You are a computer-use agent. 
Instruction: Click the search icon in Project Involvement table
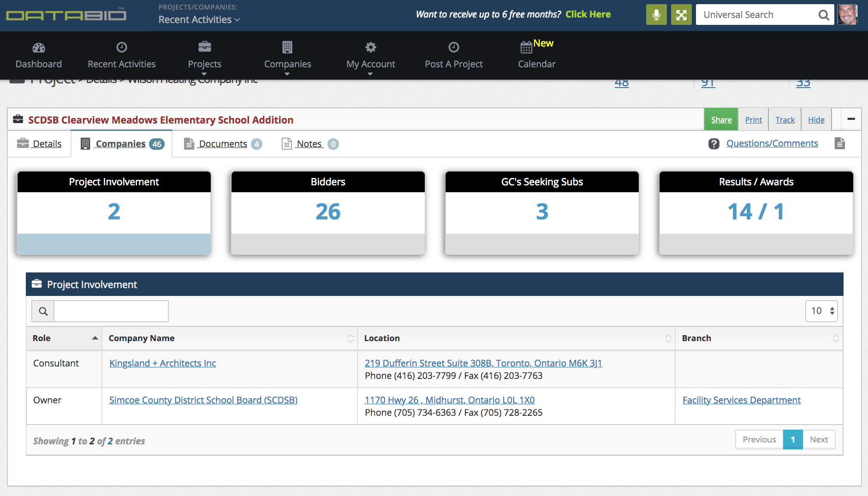click(43, 311)
